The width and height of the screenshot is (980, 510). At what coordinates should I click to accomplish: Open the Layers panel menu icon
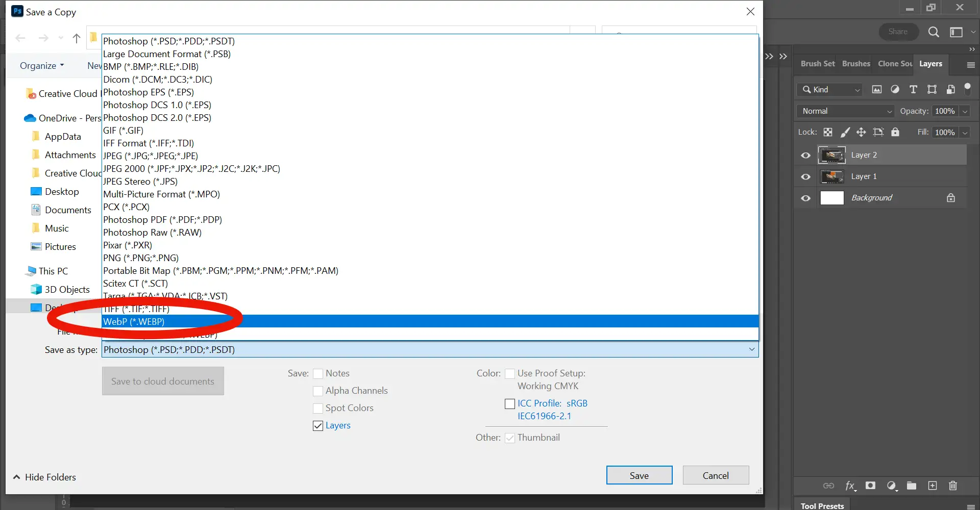971,65
